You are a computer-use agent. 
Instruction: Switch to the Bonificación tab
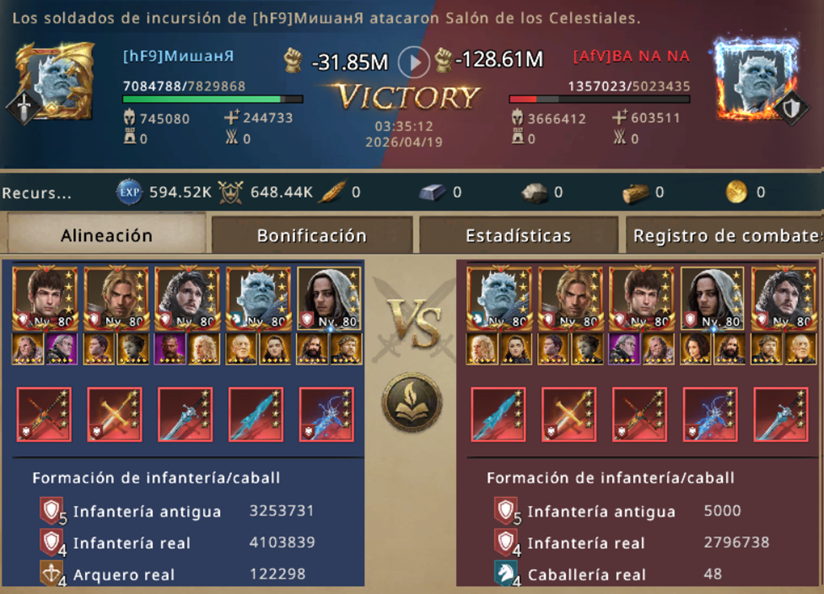point(312,235)
